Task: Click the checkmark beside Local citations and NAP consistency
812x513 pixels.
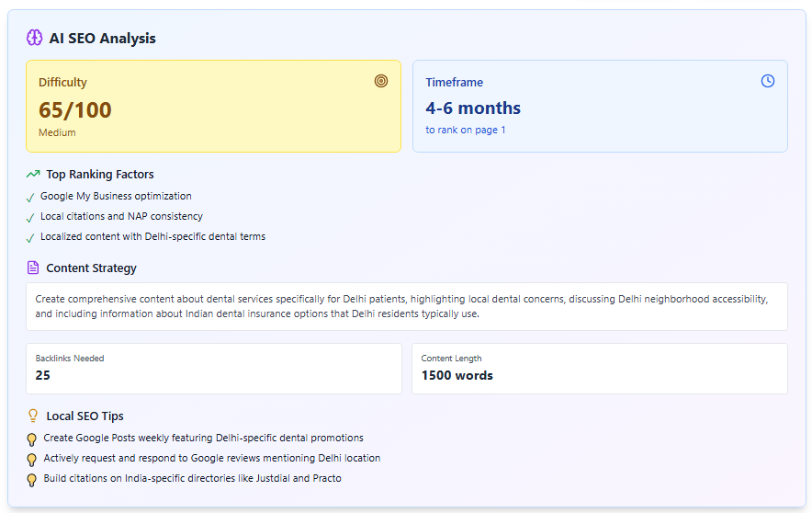Action: tap(30, 218)
